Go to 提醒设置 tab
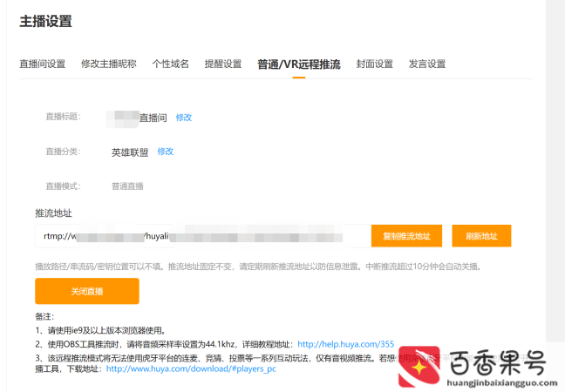This screenshot has width=565, height=392. [223, 64]
